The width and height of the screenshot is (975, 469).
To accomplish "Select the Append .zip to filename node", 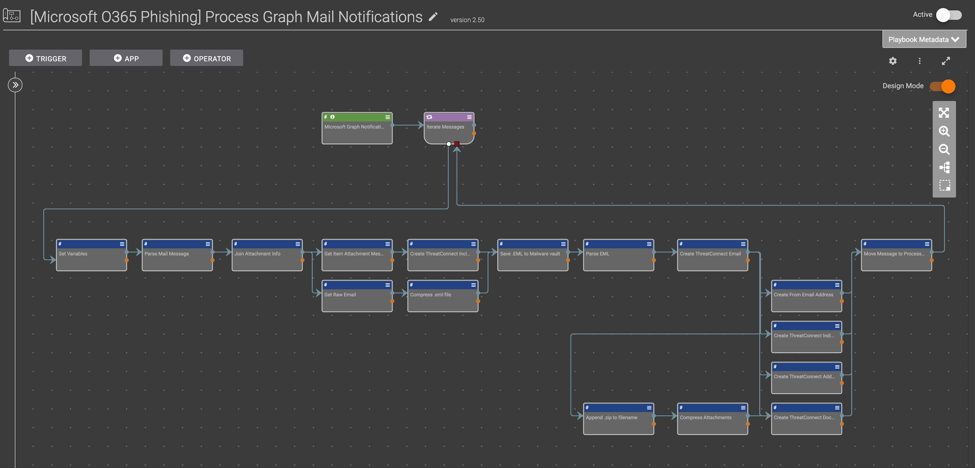I will pos(619,419).
